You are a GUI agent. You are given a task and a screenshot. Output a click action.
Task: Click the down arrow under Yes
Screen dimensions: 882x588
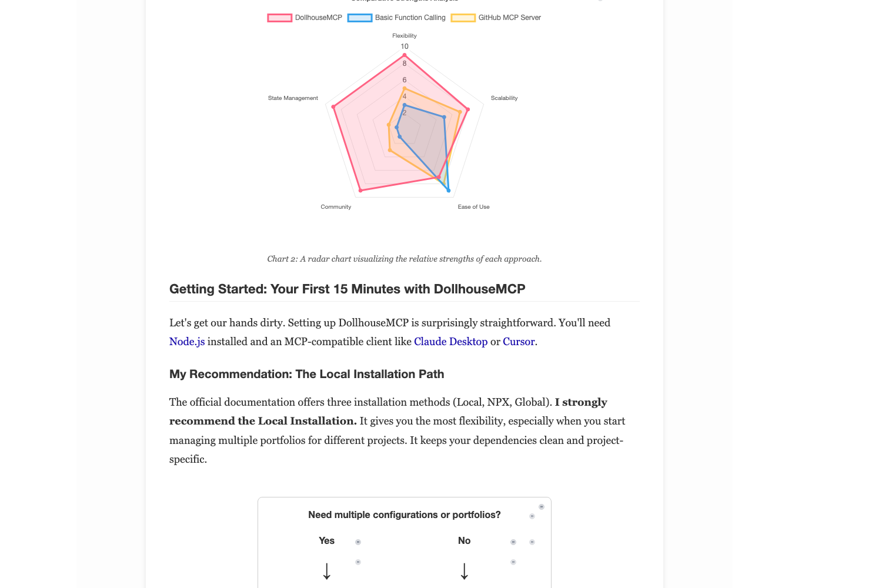coord(327,572)
